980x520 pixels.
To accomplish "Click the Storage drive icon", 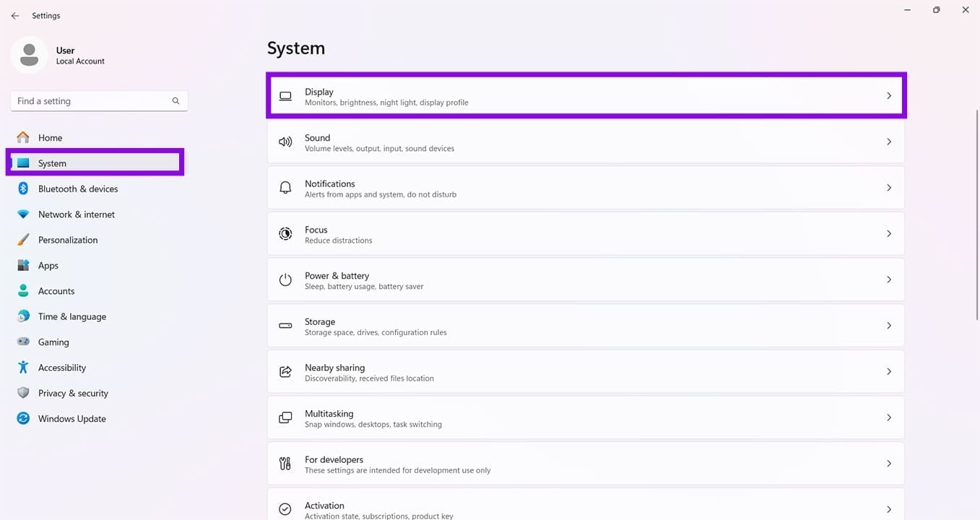I will [x=285, y=326].
